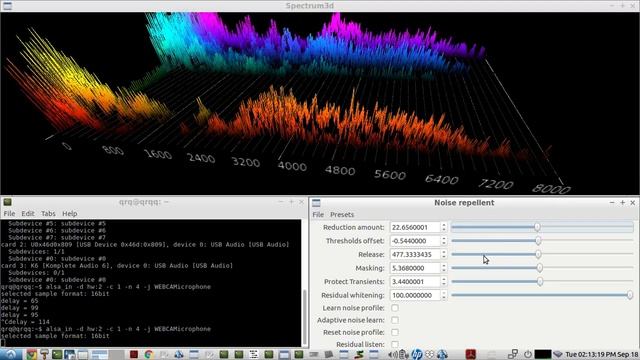Viewport: 640px width, 360px height.
Task: Open Noise repellent File menu
Action: (x=318, y=215)
